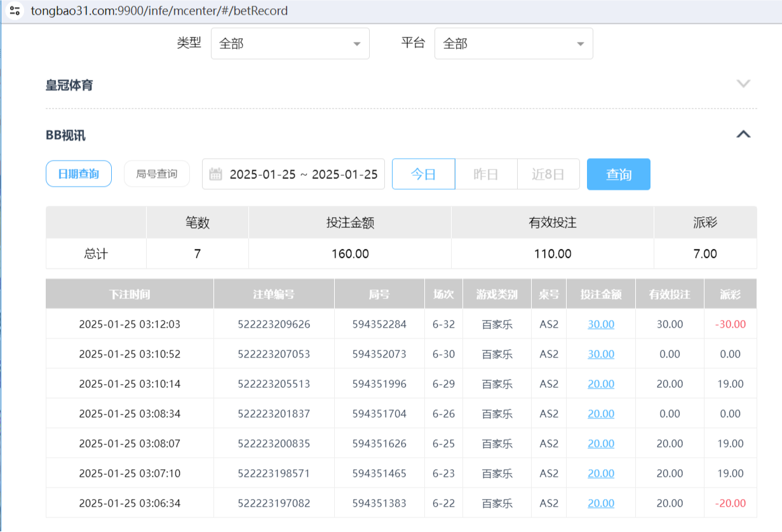Click the blue 查询 search button

[x=618, y=174]
